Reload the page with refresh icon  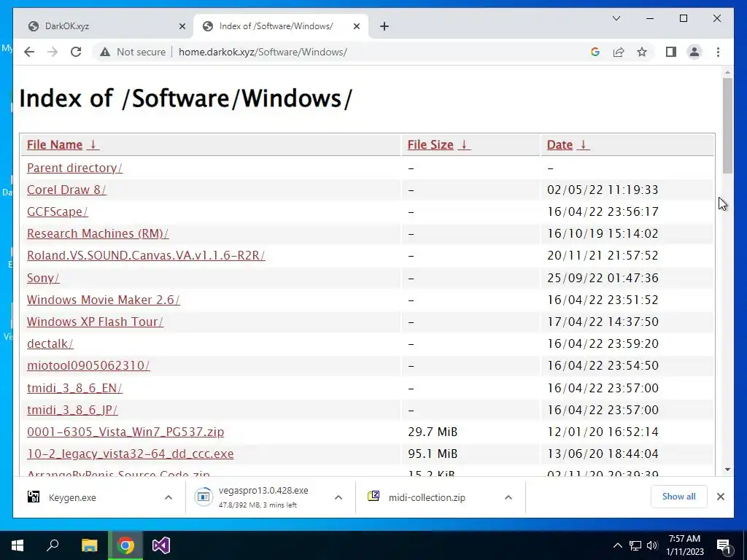click(x=76, y=52)
